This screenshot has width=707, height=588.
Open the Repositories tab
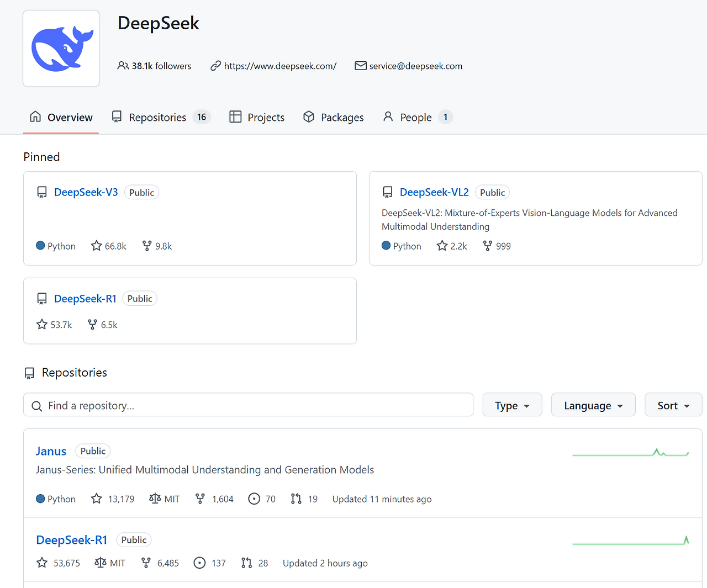[161, 117]
